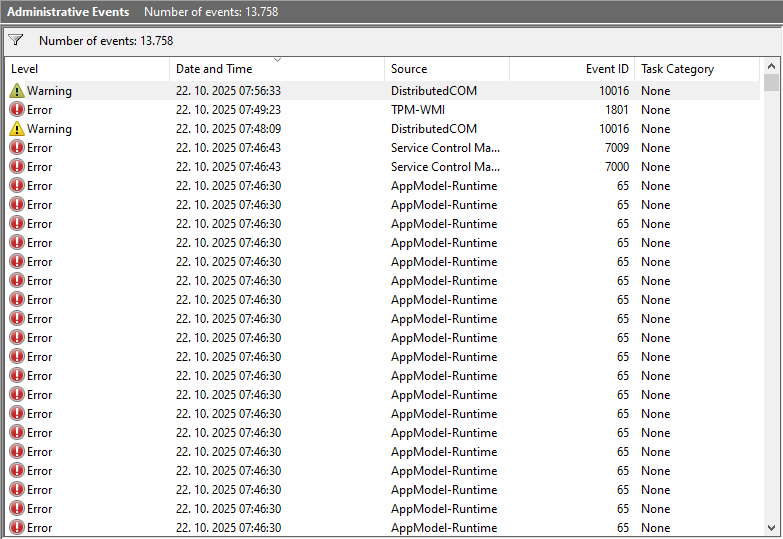Sort events by Source column header
Screen dimensions: 783x539
446,69
